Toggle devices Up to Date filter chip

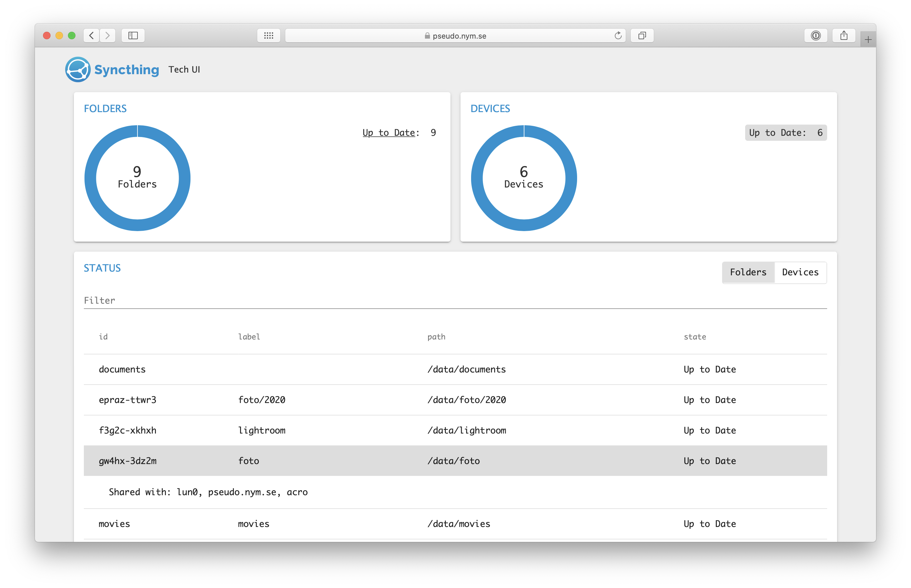coord(785,132)
